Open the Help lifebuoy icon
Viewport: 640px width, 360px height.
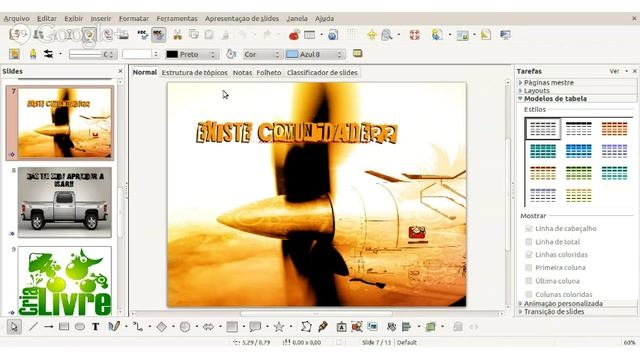[x=415, y=35]
